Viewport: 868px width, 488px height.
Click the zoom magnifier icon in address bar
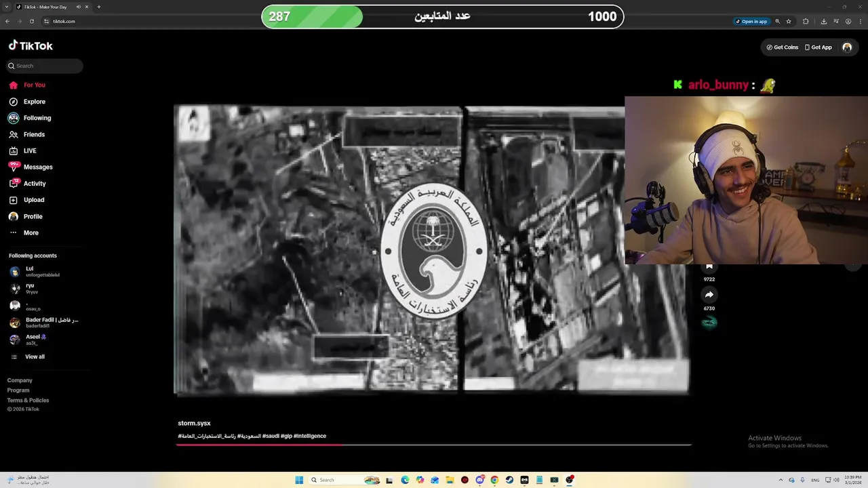pyautogui.click(x=778, y=21)
